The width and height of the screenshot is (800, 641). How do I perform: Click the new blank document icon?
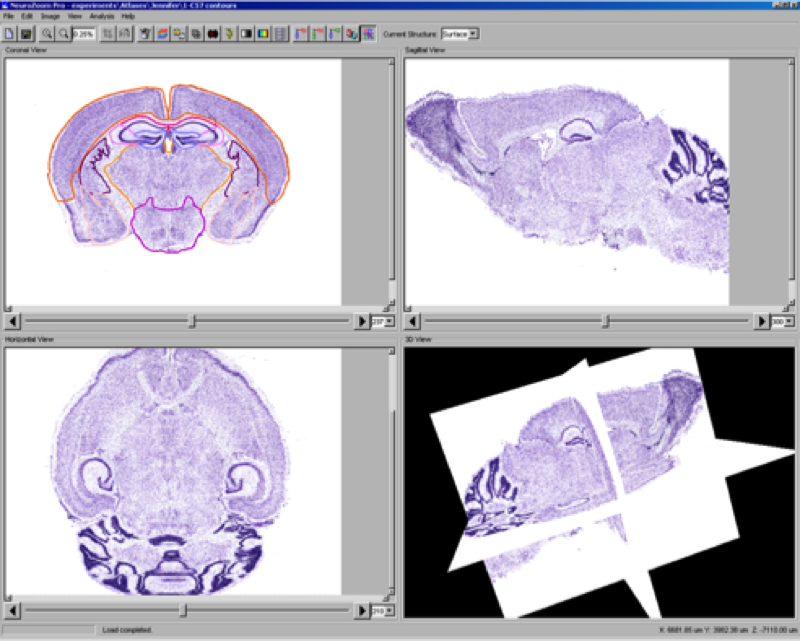10,33
